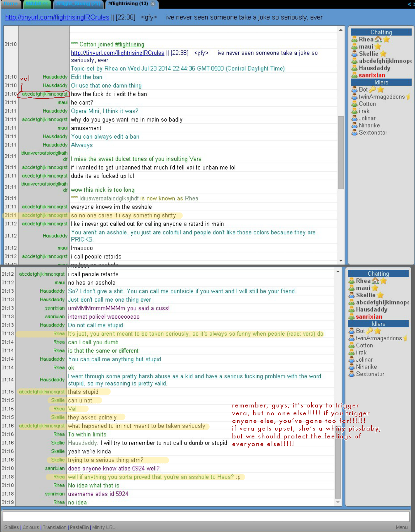
Task: Click the Hausdaddy nick beside 'Edit the ban'
Action: click(55, 77)
